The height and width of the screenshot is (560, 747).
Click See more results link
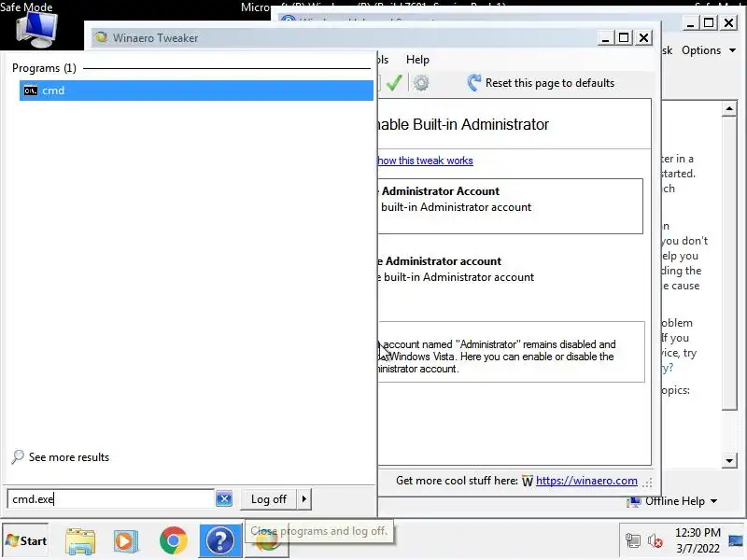(x=69, y=457)
